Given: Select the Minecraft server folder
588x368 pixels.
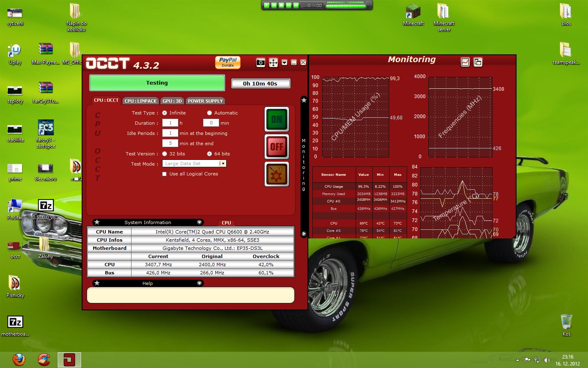Looking at the screenshot, I should point(444,18).
